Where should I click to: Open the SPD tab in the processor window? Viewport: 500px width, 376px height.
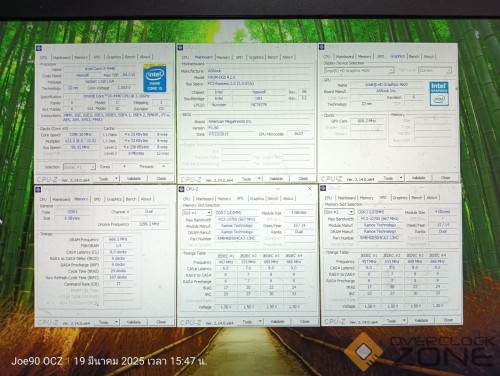tap(97, 57)
